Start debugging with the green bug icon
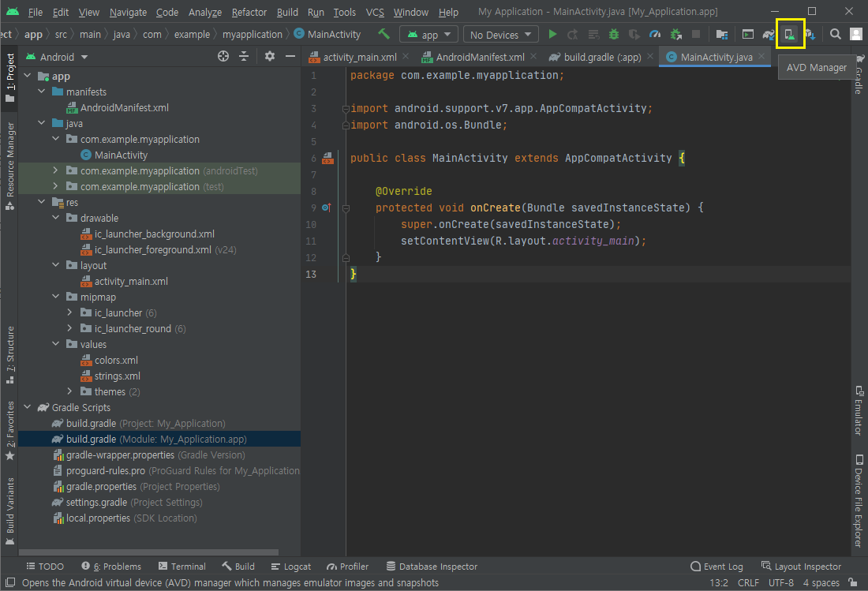The height and width of the screenshot is (591, 868). [614, 34]
